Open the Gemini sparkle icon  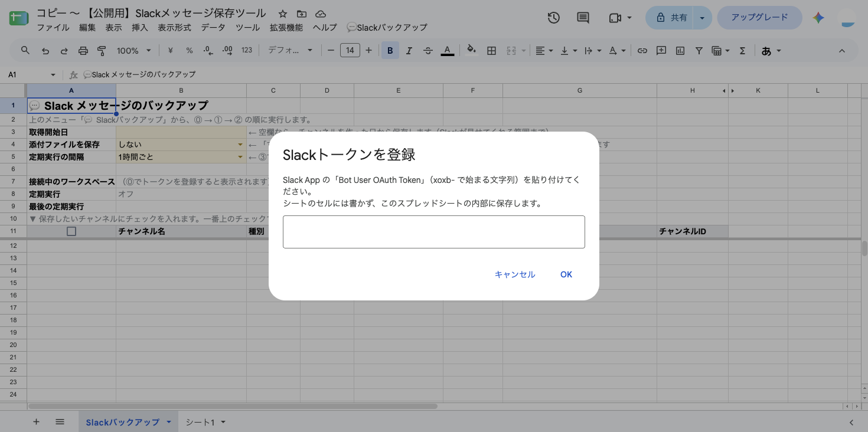click(818, 18)
